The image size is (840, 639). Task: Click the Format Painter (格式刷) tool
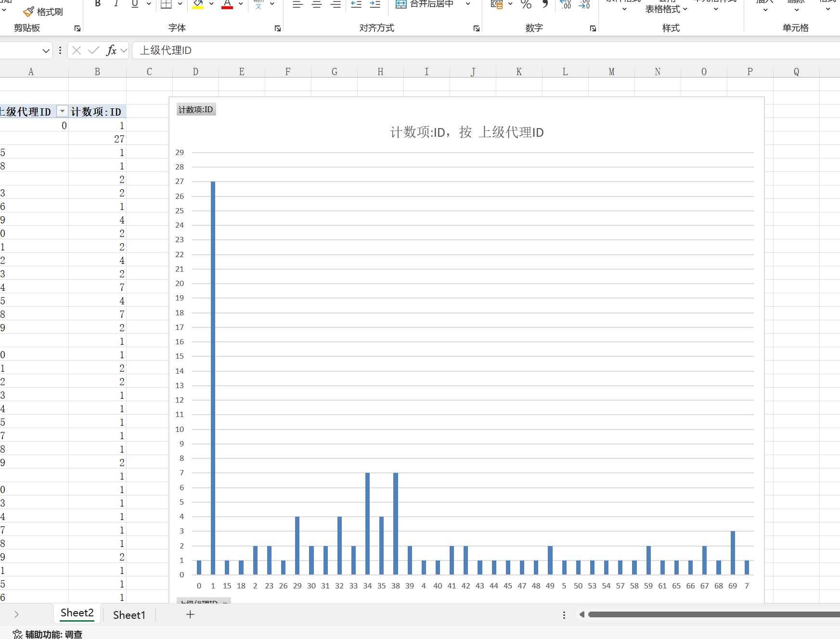pos(43,12)
